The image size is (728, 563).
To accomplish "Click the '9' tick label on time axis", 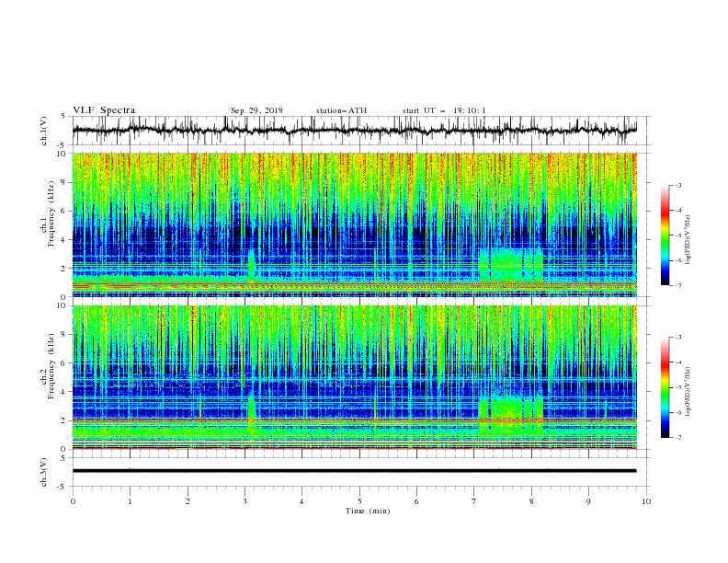I will (x=588, y=501).
